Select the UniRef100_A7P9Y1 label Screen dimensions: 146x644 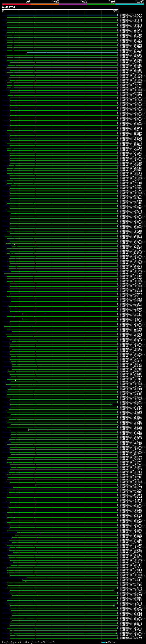tap(131, 316)
